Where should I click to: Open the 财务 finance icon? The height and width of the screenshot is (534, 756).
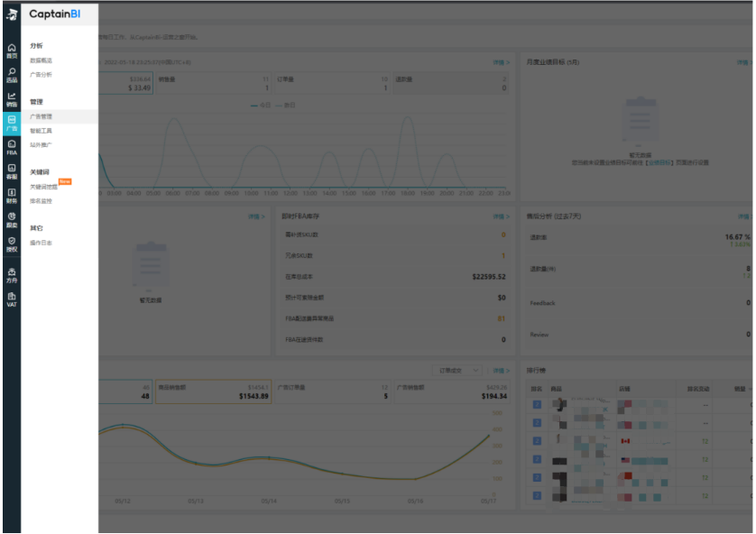11,196
